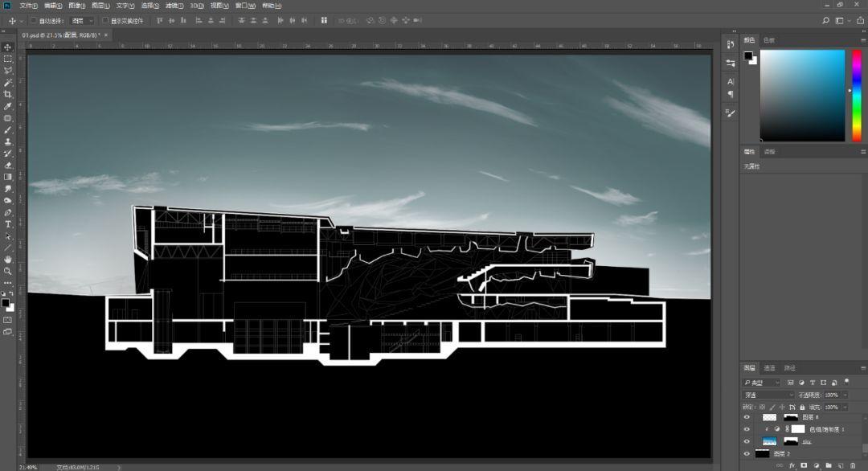This screenshot has height=471, width=868.
Task: Select the Lasso tool
Action: click(8, 70)
